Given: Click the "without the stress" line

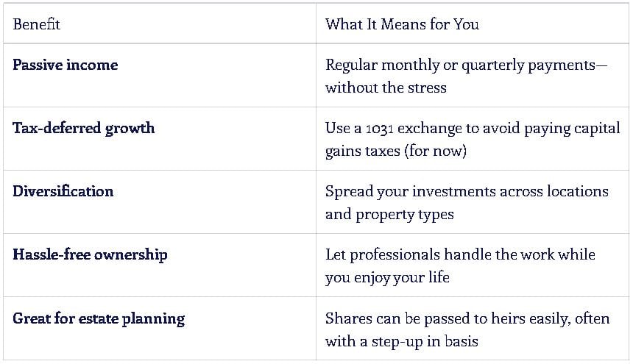Looking at the screenshot, I should tap(386, 88).
